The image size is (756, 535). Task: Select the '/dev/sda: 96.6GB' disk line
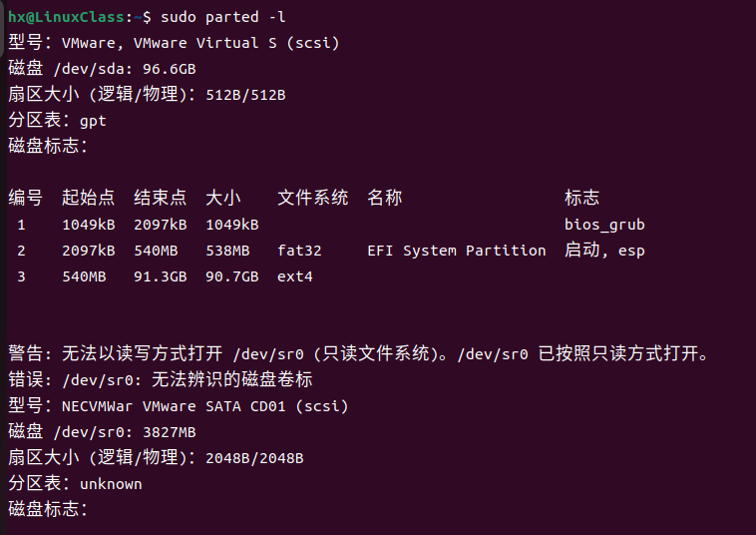tap(125, 69)
